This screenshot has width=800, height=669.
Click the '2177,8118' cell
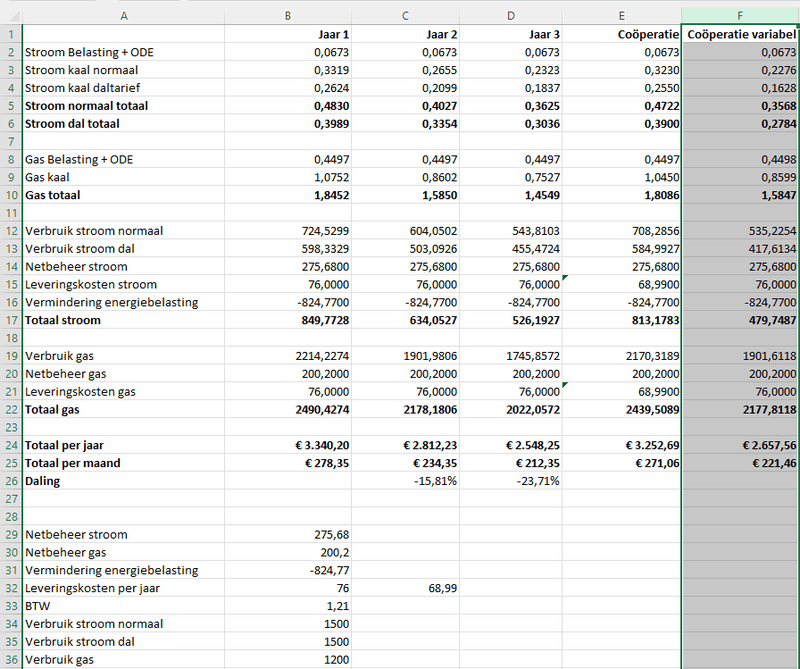[740, 409]
